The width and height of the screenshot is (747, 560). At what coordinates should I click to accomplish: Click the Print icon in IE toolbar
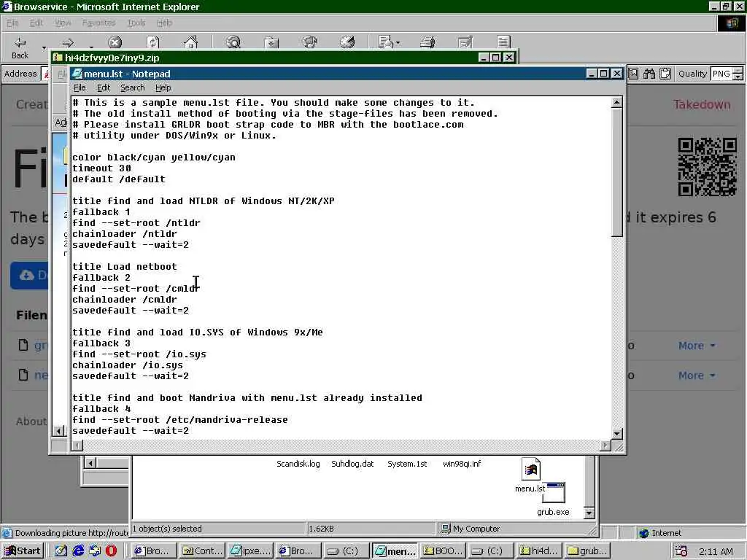[x=427, y=42]
